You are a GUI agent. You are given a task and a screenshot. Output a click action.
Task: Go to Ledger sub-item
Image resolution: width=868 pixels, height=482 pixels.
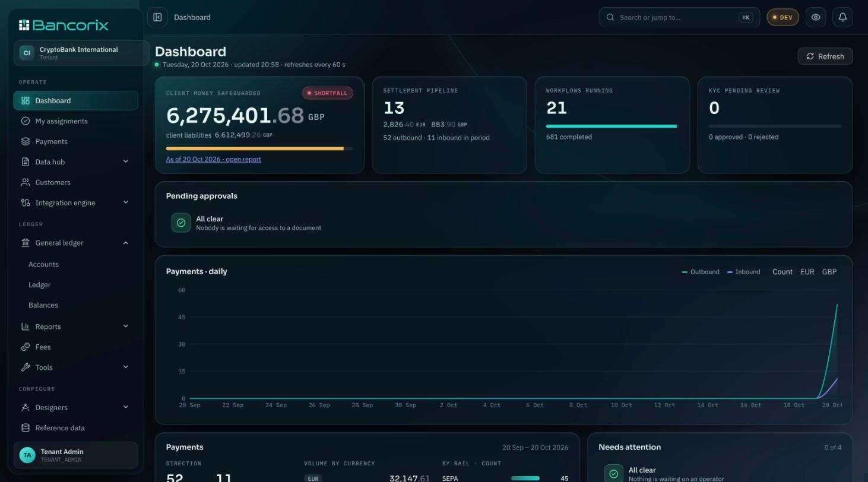click(39, 285)
